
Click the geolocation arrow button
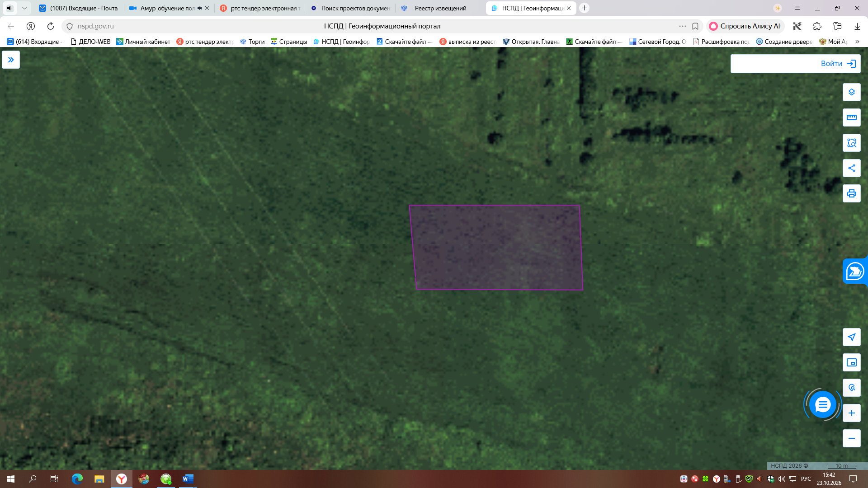851,337
